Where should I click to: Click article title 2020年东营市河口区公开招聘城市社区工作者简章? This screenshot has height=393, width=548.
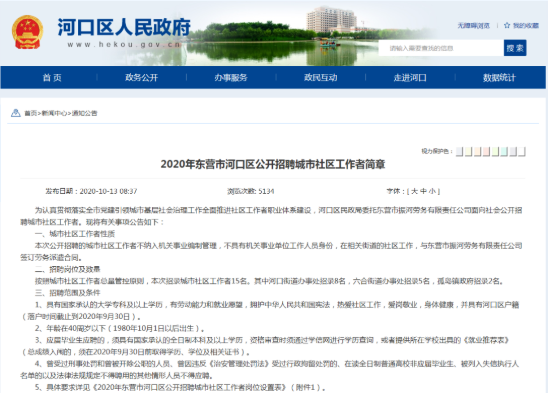tap(273, 164)
